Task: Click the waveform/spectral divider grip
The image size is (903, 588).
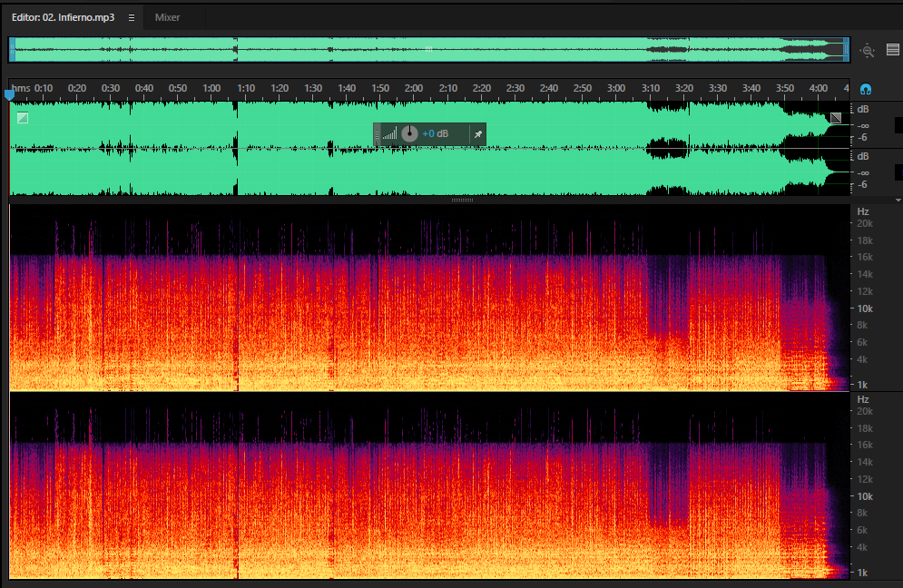Action: 462,200
